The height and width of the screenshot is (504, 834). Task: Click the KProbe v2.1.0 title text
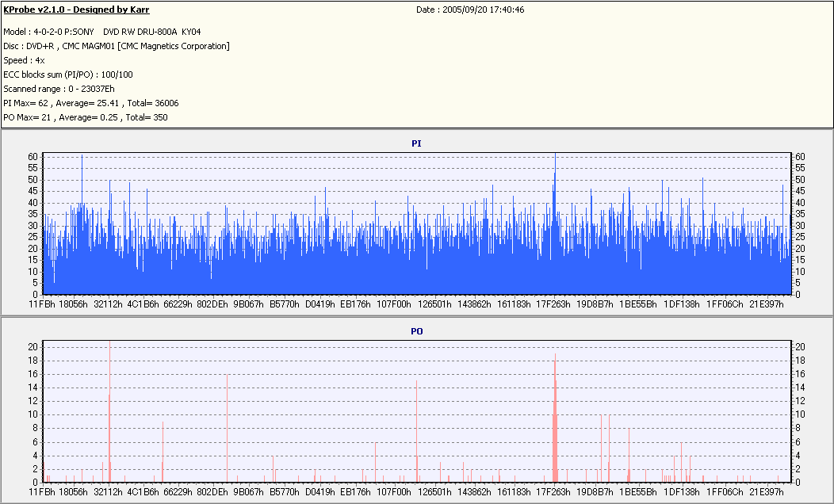click(77, 10)
